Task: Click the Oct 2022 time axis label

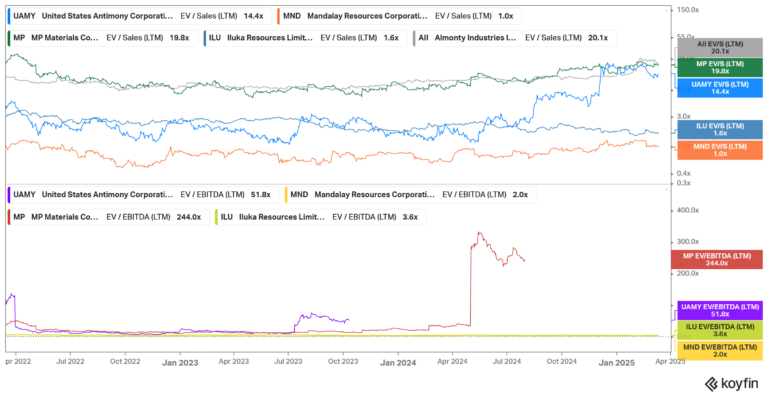Action: (125, 362)
